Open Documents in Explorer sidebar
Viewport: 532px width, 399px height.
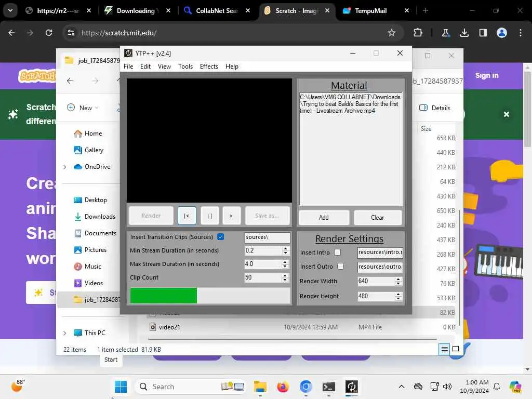[x=96, y=233]
